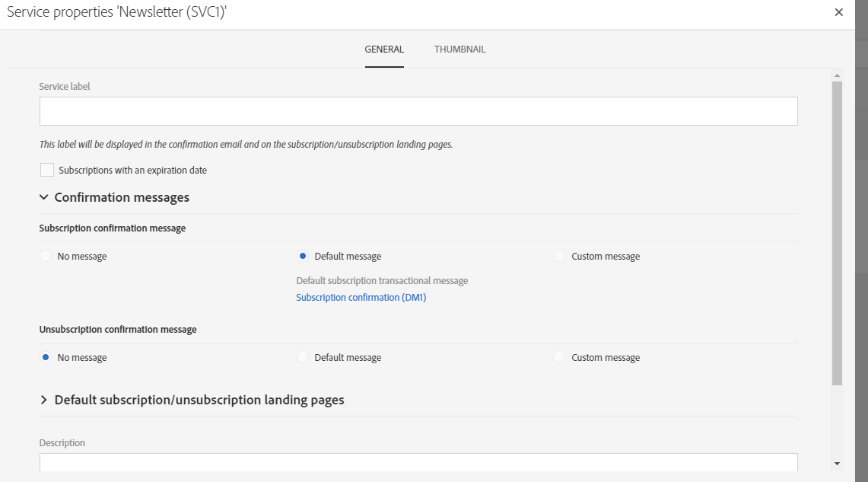
Task: Open Subscription confirmation (DM1) link
Action: [361, 298]
